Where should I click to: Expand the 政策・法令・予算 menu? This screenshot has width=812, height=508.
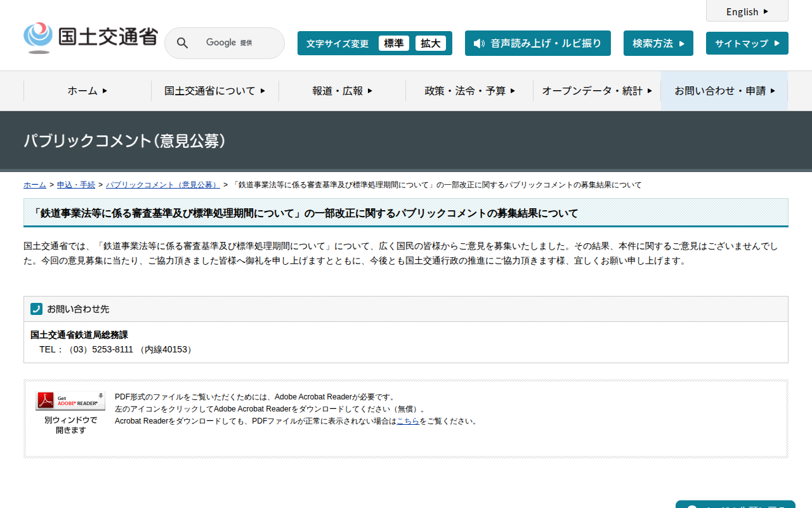[x=469, y=91]
